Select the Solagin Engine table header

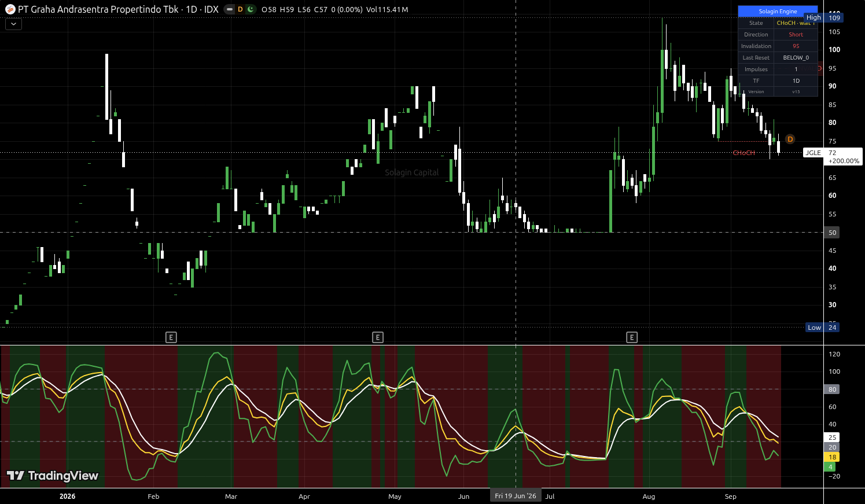click(x=778, y=11)
